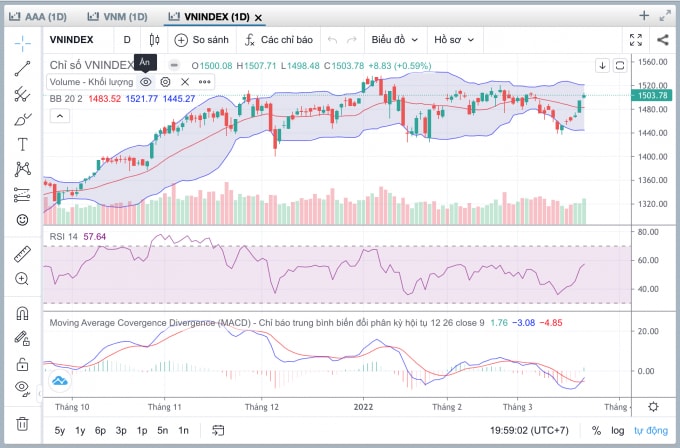This screenshot has width=680, height=448.
Task: Switch to the VNM (1D) tab
Action: tap(118, 17)
